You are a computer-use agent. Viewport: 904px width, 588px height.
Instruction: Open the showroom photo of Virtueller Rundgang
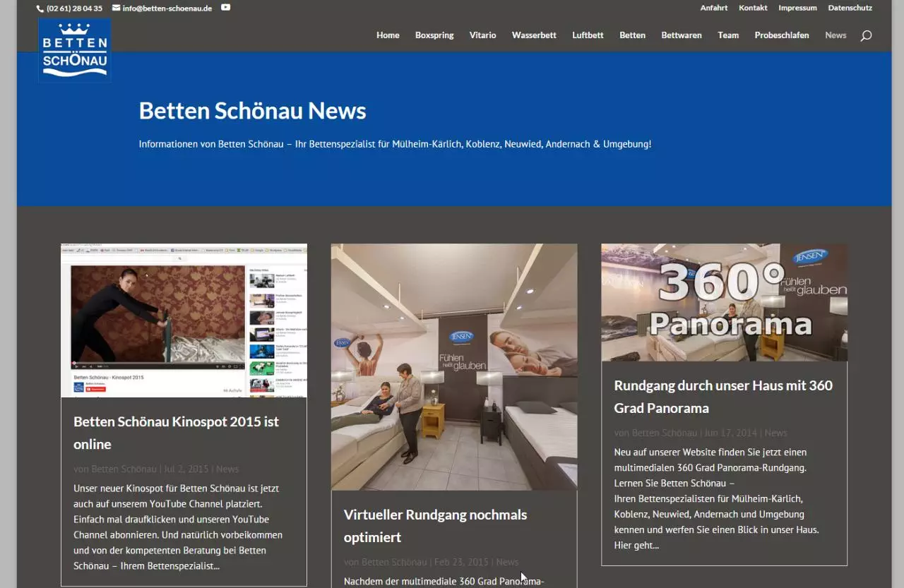tap(454, 367)
